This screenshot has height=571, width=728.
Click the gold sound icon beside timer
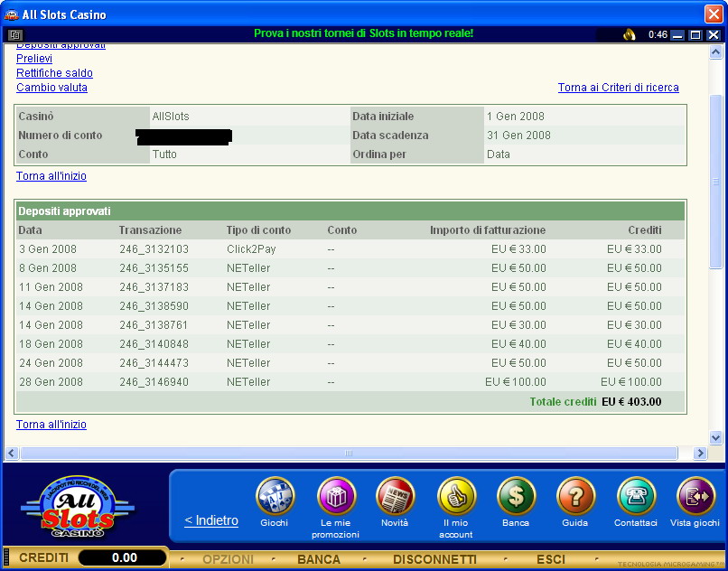pyautogui.click(x=630, y=34)
